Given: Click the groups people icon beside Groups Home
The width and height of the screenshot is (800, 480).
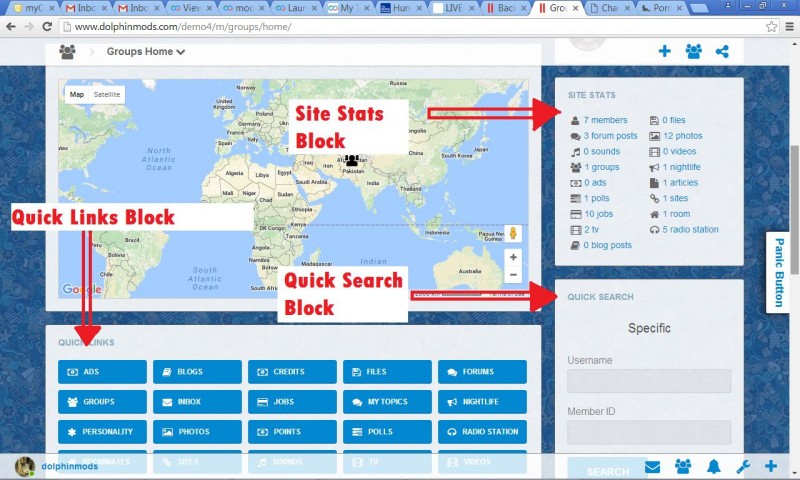Looking at the screenshot, I should [x=67, y=52].
